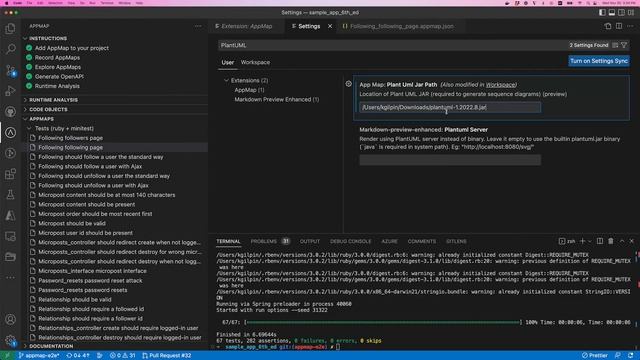Viewport: 640px width, 360px height.
Task: Open the Explorer view in activity bar
Action: (x=10, y=29)
